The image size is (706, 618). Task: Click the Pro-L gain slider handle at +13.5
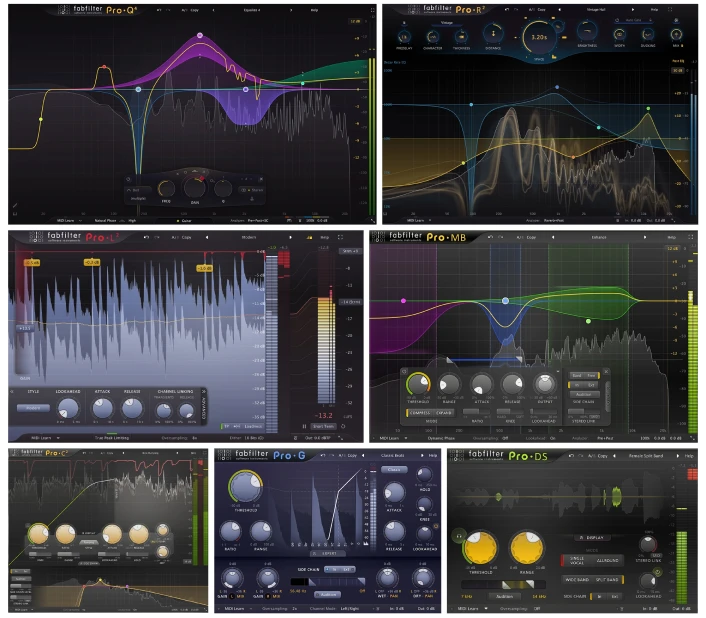[x=25, y=328]
